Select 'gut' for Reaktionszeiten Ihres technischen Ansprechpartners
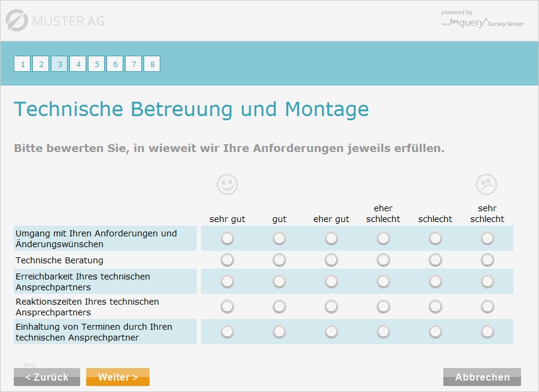 pos(279,306)
